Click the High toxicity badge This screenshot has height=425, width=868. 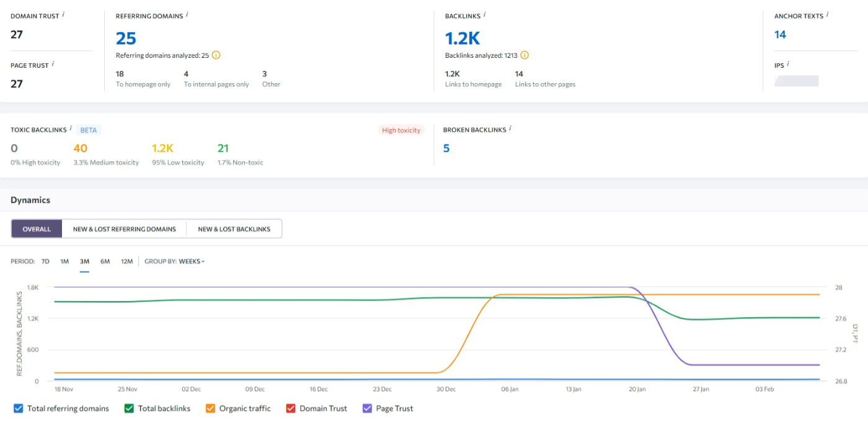point(401,130)
